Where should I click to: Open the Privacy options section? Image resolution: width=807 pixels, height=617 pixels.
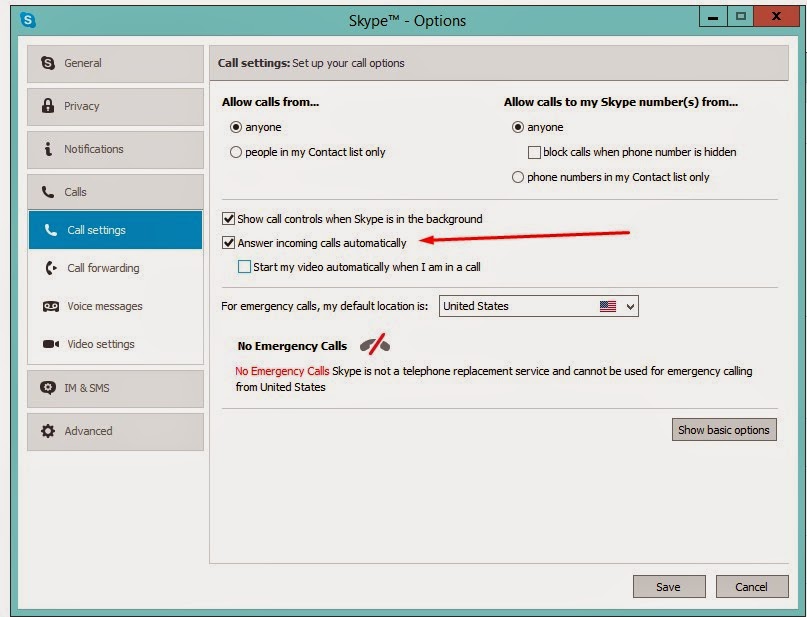click(115, 107)
